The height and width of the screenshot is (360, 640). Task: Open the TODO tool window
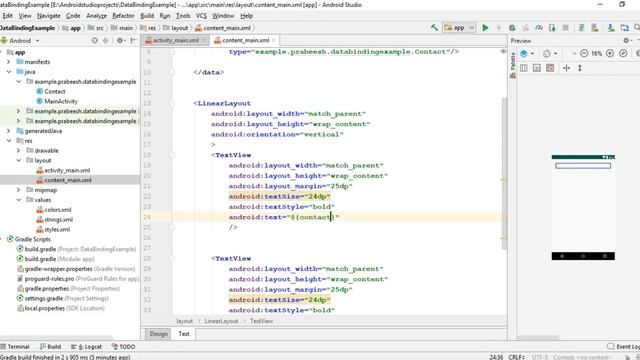(123, 347)
